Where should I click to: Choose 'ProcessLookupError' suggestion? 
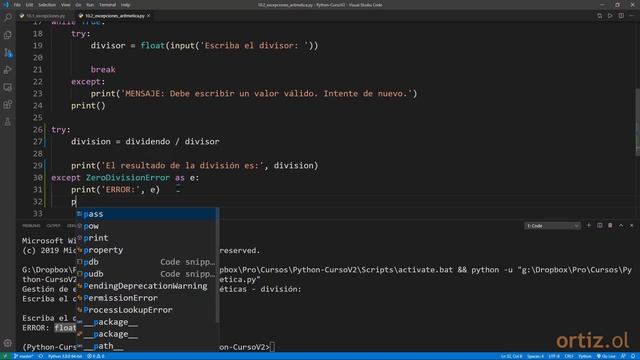pyautogui.click(x=145, y=310)
